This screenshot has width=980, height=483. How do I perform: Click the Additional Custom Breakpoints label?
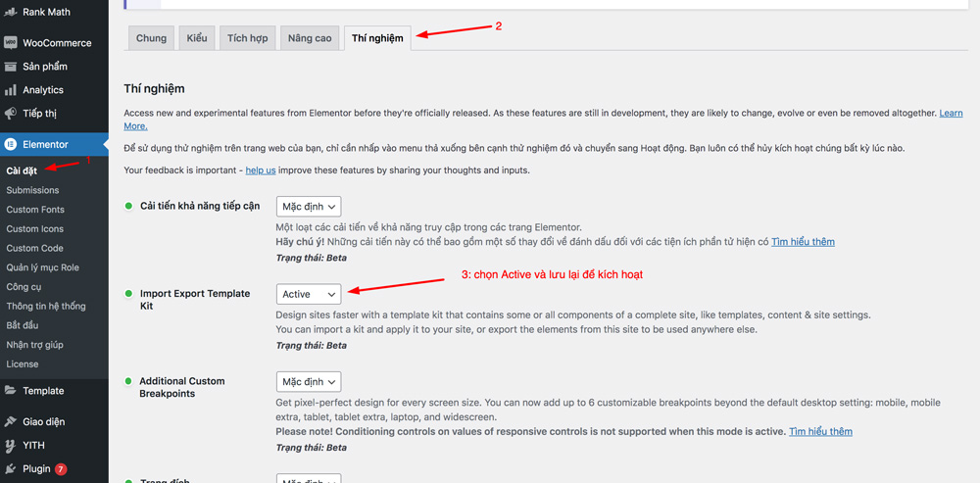coord(182,387)
